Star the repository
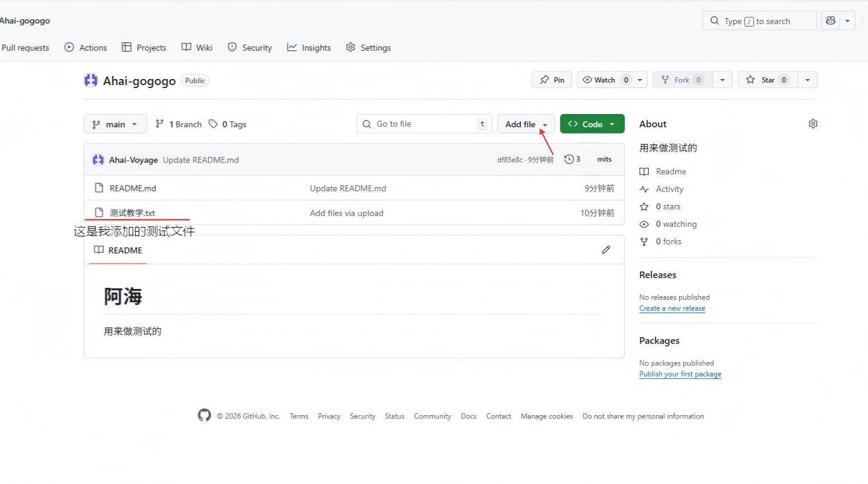Image resolution: width=868 pixels, height=484 pixels. pyautogui.click(x=767, y=80)
